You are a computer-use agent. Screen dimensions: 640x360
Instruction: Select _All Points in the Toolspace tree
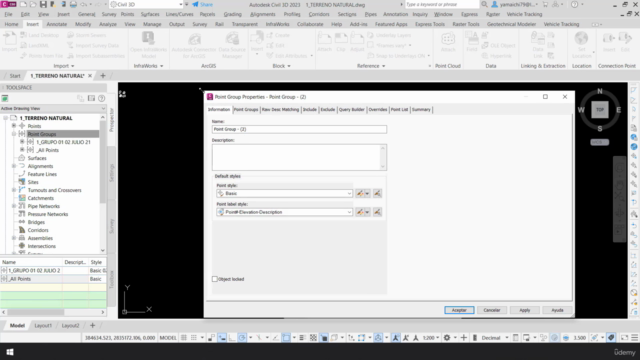click(x=47, y=150)
